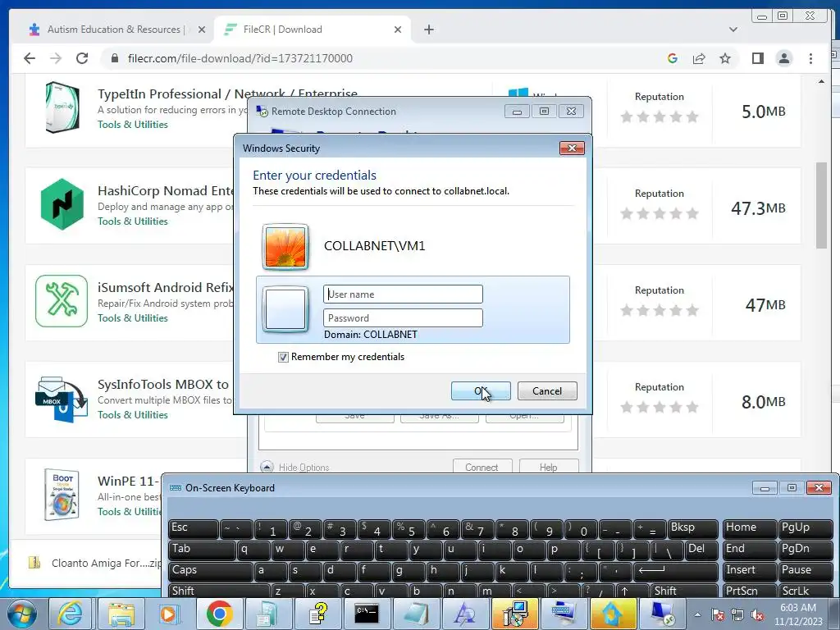
Task: Focus the User name field
Action: tap(403, 294)
